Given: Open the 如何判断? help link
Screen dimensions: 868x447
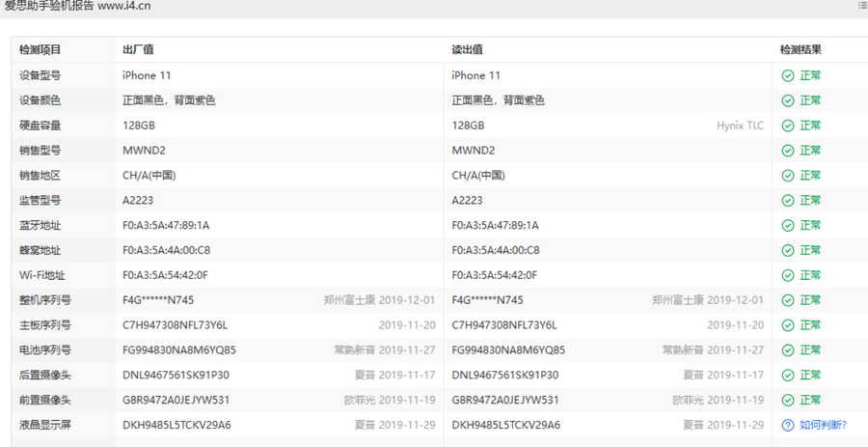Looking at the screenshot, I should (x=823, y=425).
